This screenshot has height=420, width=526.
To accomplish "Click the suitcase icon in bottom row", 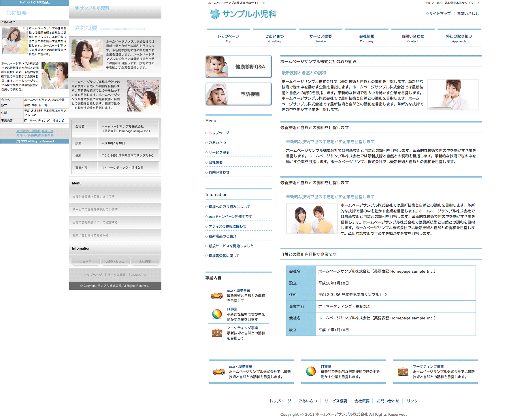I will [403, 372].
